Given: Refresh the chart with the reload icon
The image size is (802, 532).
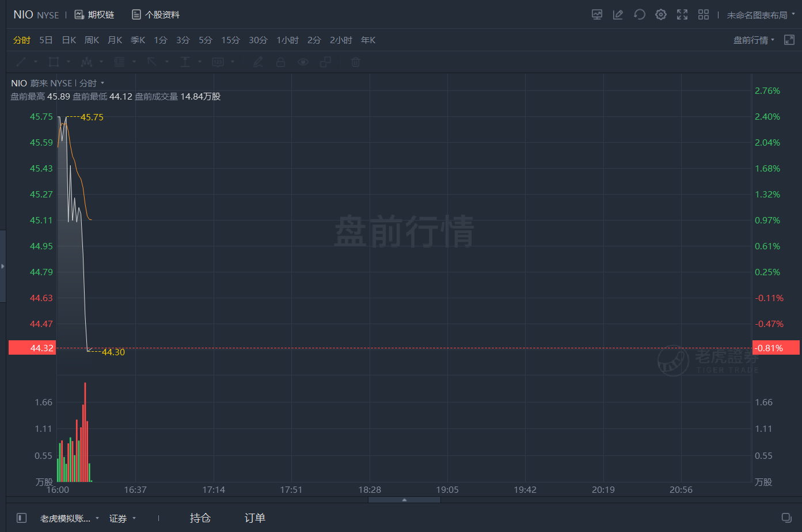Looking at the screenshot, I should pyautogui.click(x=639, y=14).
